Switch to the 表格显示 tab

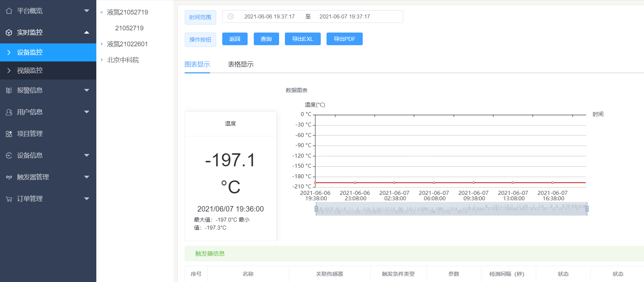click(x=240, y=64)
